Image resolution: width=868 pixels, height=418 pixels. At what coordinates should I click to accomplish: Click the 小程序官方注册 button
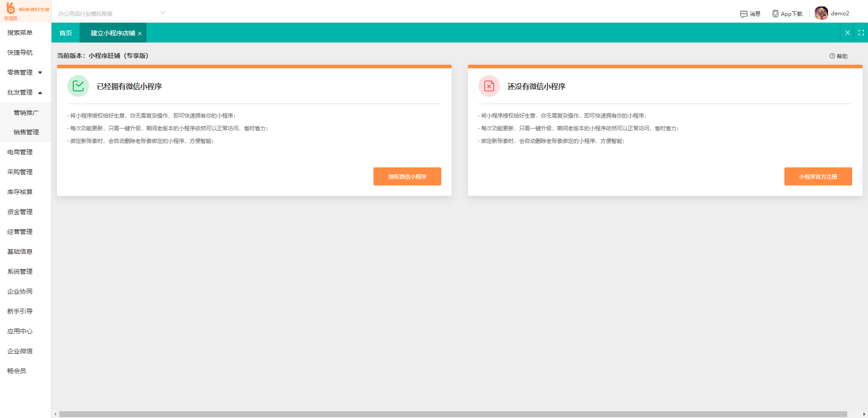pos(818,176)
